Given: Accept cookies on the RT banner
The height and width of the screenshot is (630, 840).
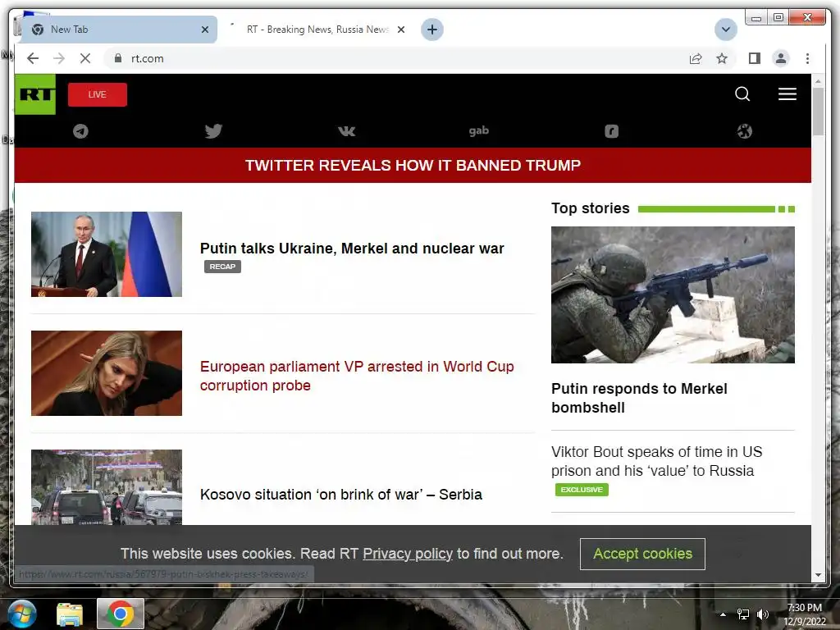Looking at the screenshot, I should point(642,554).
